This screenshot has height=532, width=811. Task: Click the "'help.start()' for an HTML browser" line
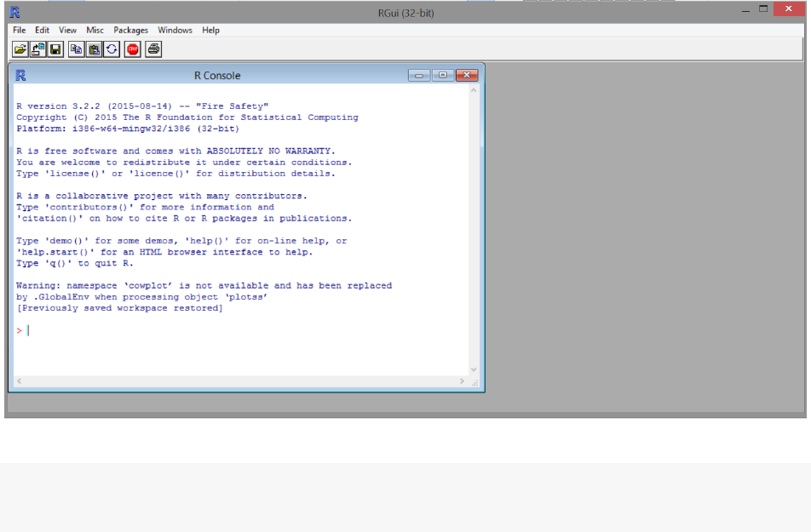pyautogui.click(x=164, y=252)
